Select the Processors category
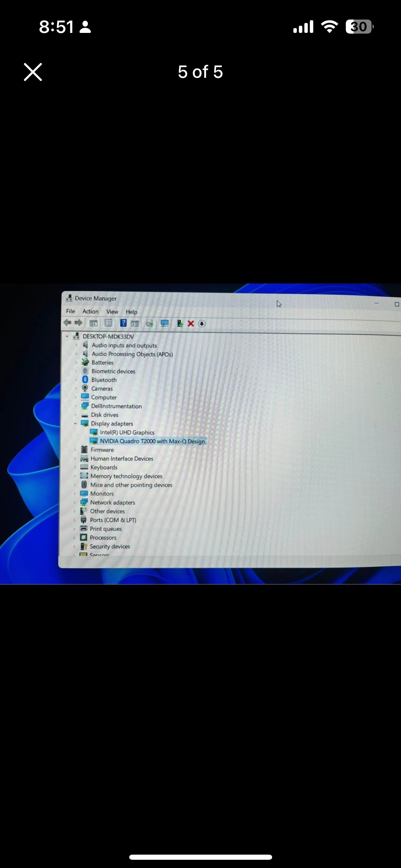The width and height of the screenshot is (401, 868). click(103, 538)
